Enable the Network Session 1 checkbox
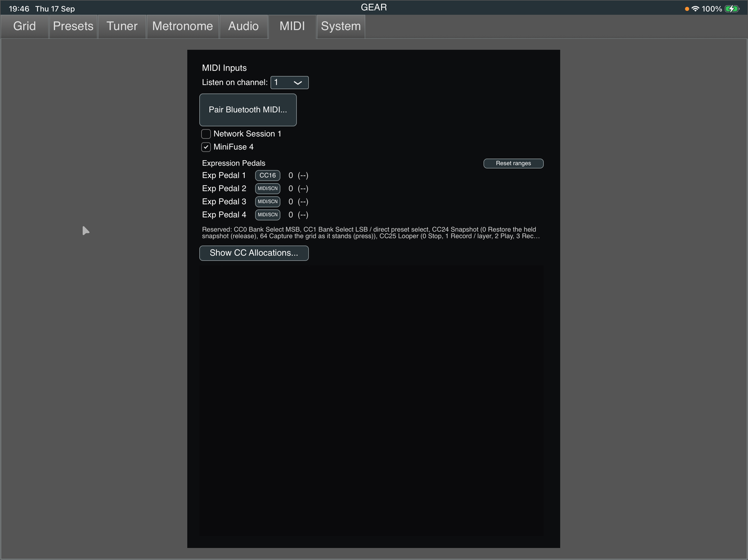This screenshot has width=748, height=560. [206, 134]
